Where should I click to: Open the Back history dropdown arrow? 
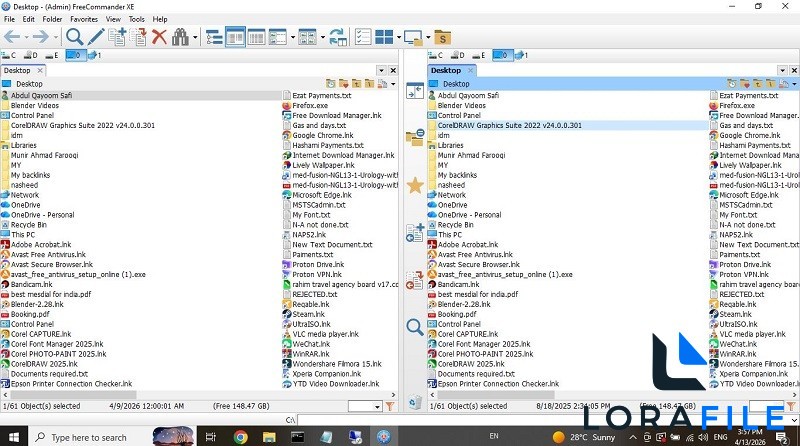click(x=27, y=37)
